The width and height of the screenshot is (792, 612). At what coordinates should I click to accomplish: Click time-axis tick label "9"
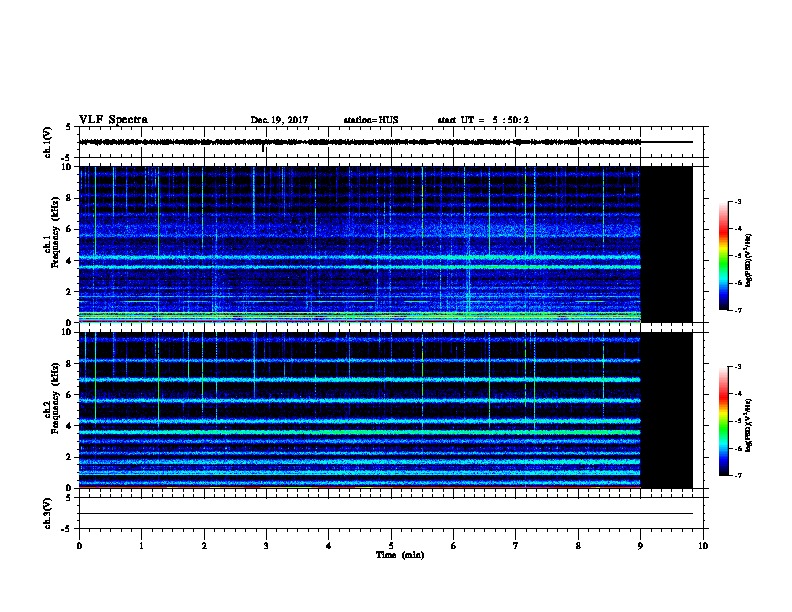(640, 546)
